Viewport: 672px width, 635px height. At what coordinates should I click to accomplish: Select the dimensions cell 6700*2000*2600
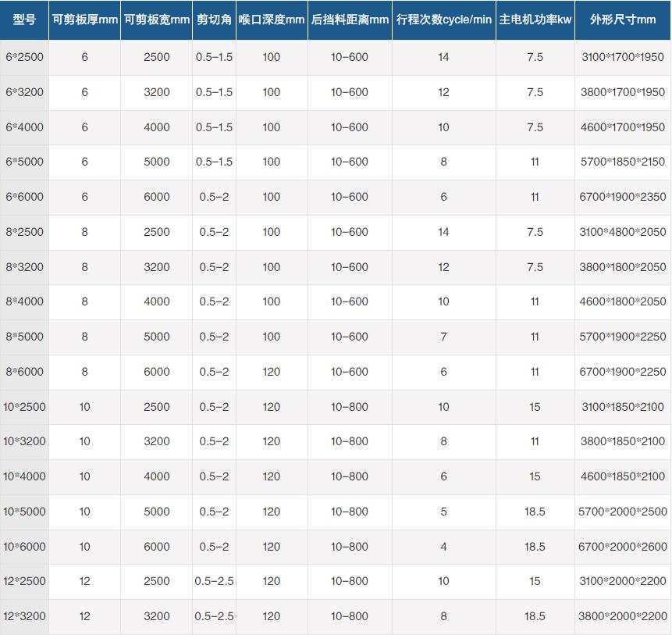click(x=622, y=547)
